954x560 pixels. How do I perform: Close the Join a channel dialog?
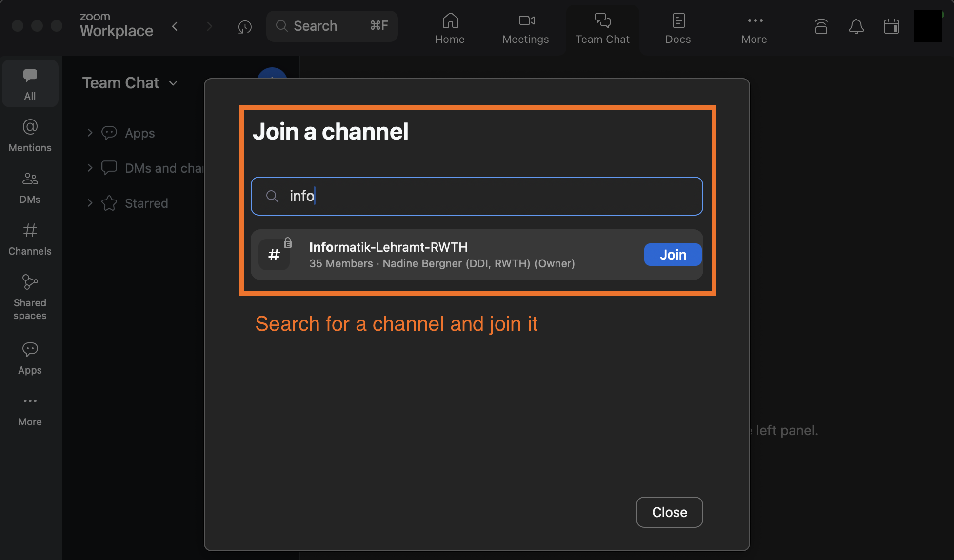pyautogui.click(x=669, y=512)
